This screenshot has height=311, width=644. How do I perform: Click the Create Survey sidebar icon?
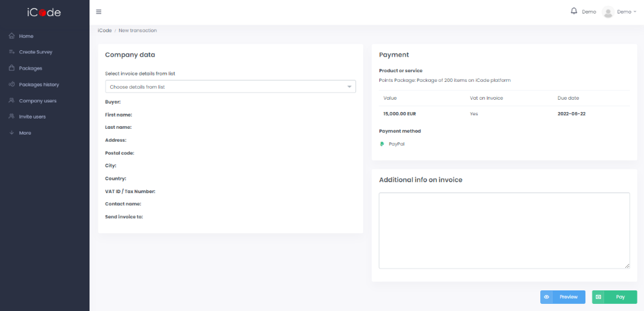(x=12, y=52)
